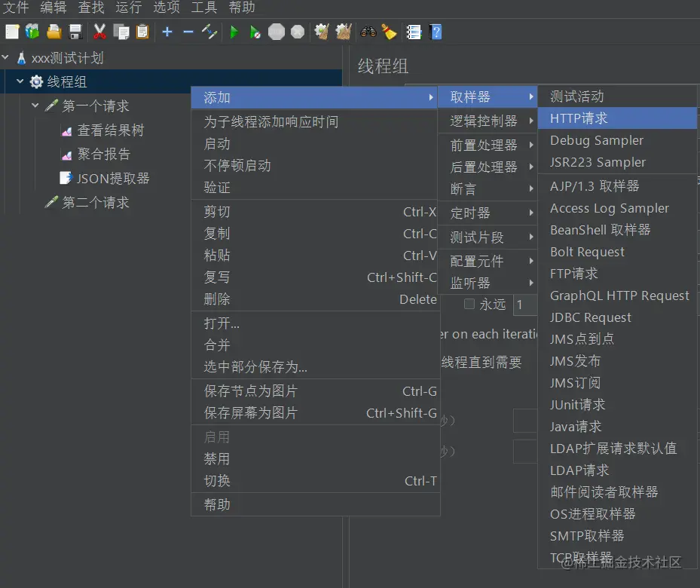Click 保存节点为图片 menu entry
The width and height of the screenshot is (700, 588).
click(315, 391)
